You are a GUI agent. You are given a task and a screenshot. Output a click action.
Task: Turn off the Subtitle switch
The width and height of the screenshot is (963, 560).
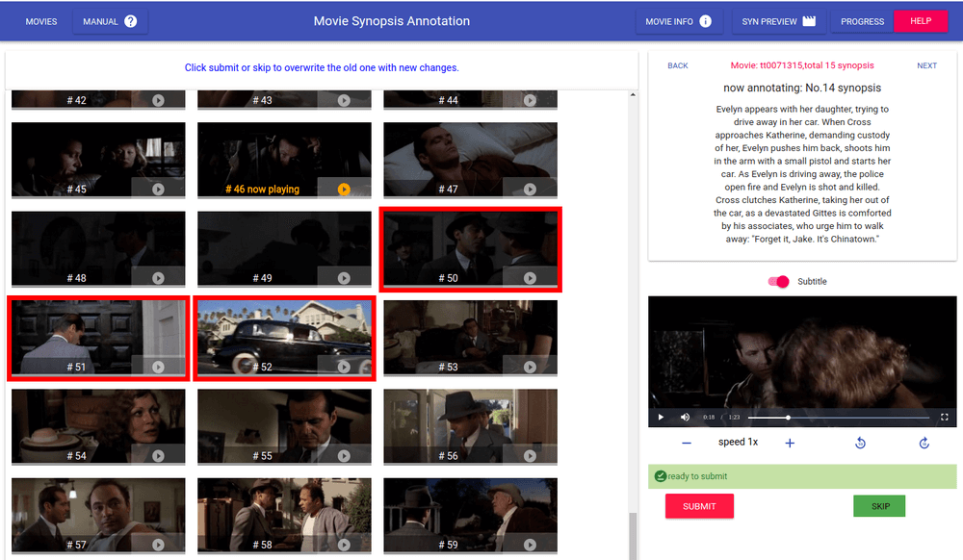point(779,281)
